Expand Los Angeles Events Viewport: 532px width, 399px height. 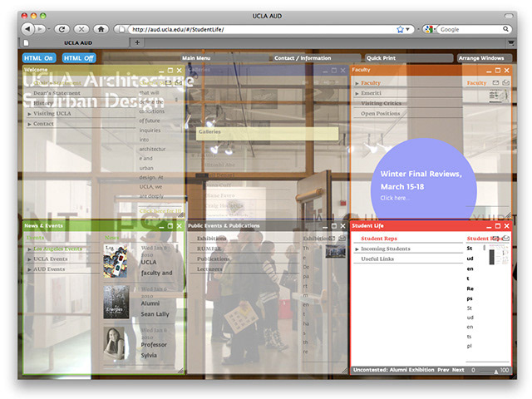click(30, 249)
